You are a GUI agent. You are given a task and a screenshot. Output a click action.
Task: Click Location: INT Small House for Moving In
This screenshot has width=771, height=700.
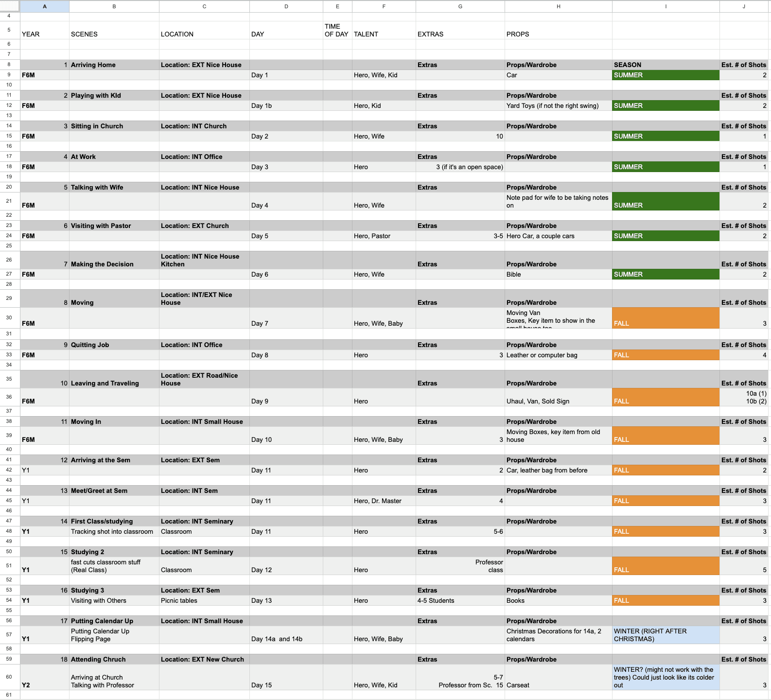(204, 421)
